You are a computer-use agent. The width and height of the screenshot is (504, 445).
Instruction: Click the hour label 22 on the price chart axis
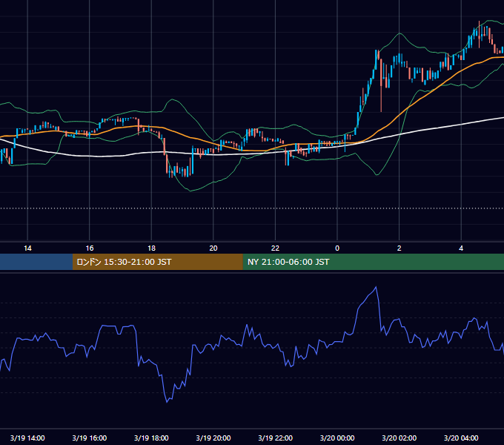pyautogui.click(x=275, y=248)
